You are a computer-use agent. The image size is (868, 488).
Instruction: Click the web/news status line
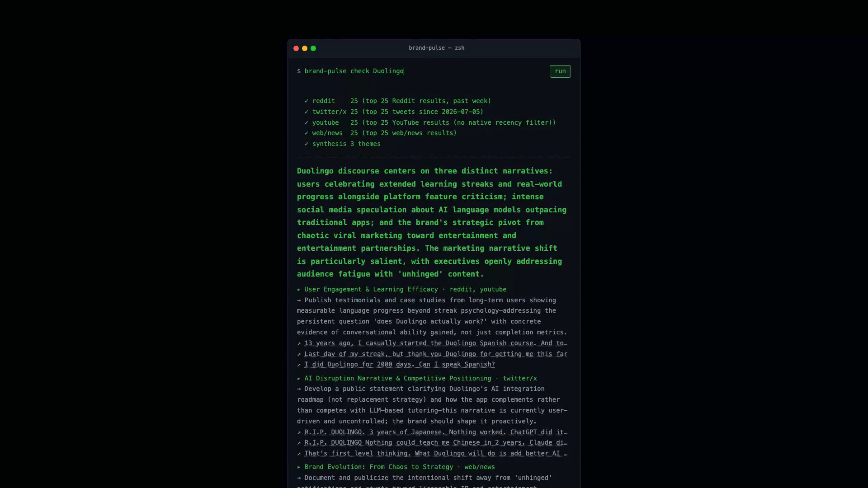(381, 133)
